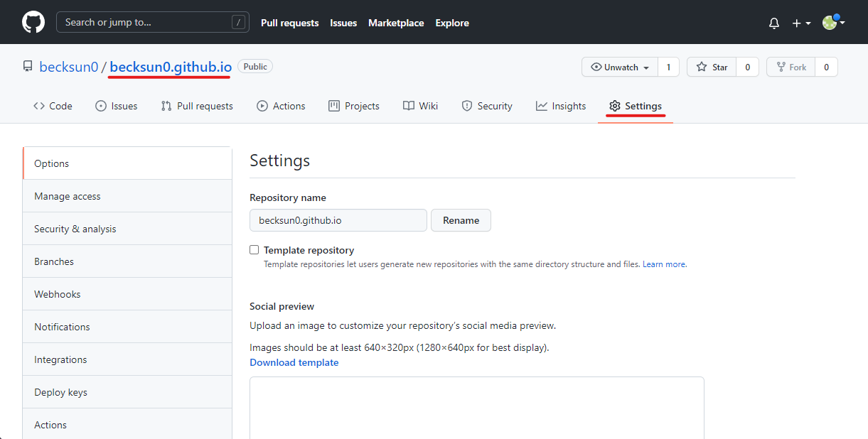Select Options in the settings sidebar
Screen dimensions: 868x439
tap(127, 163)
